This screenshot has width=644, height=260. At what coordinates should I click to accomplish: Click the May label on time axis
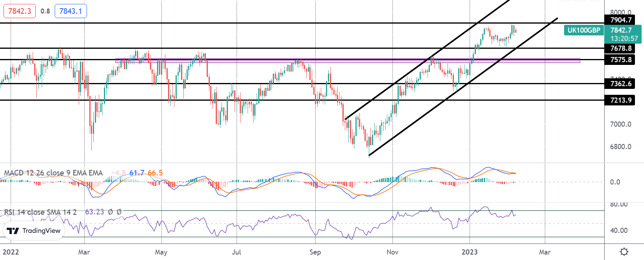(161, 252)
